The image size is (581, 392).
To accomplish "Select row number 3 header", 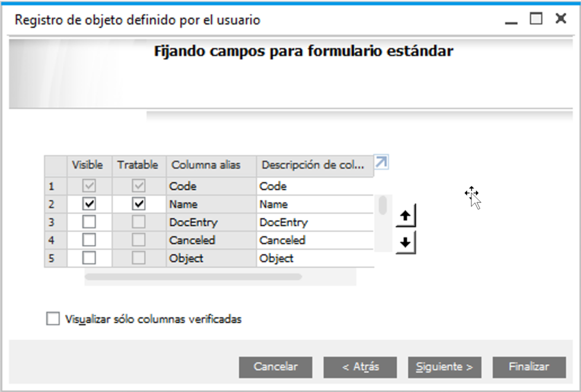I will (56, 222).
